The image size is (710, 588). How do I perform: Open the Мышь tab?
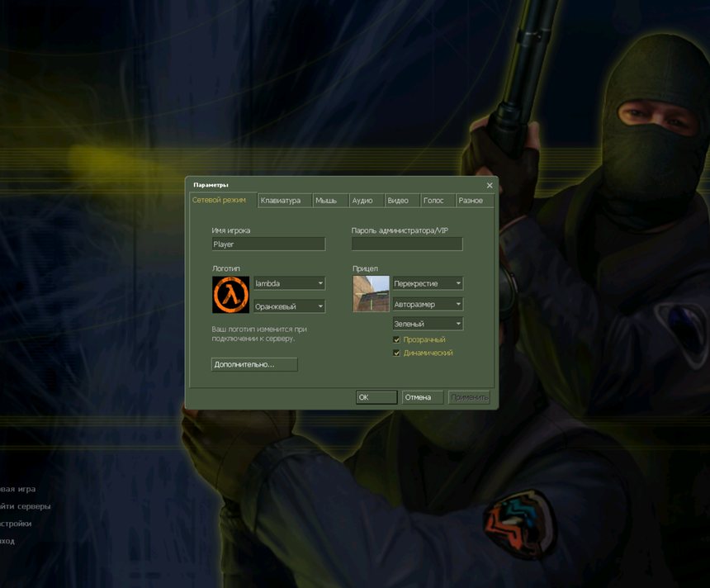pos(330,200)
